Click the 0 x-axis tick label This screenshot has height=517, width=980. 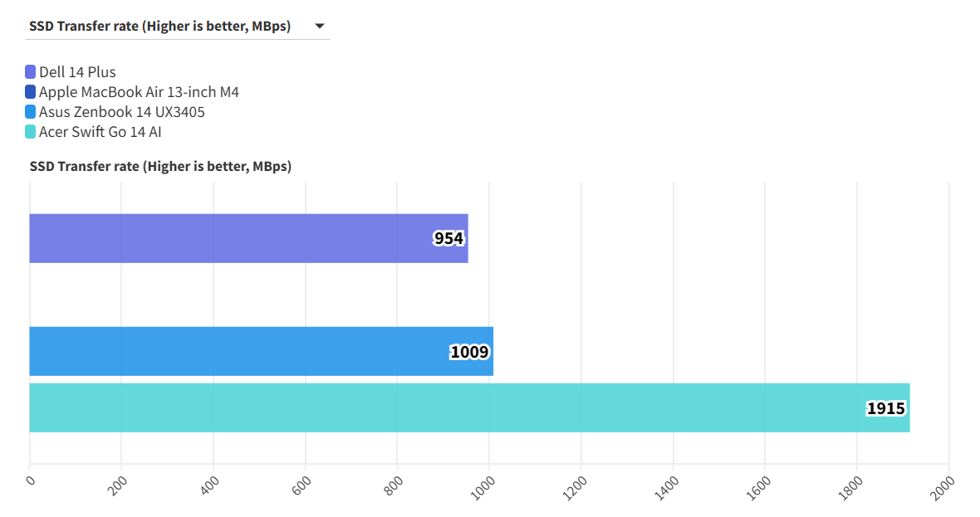(31, 480)
